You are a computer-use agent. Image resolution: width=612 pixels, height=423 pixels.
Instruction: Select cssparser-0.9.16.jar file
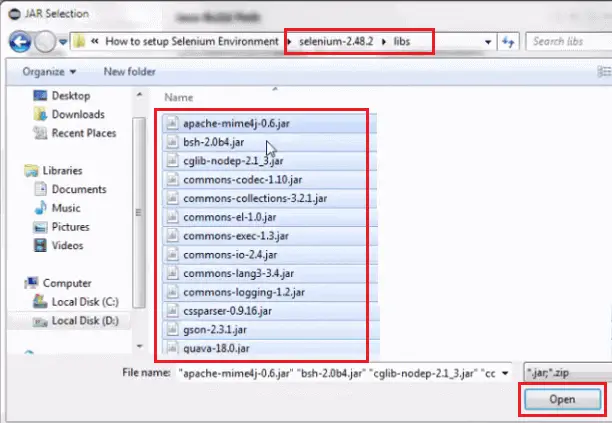pyautogui.click(x=269, y=311)
